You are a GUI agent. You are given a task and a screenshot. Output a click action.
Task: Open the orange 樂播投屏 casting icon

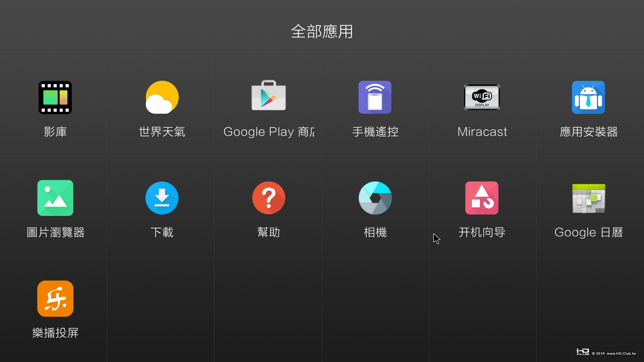pos(55,298)
